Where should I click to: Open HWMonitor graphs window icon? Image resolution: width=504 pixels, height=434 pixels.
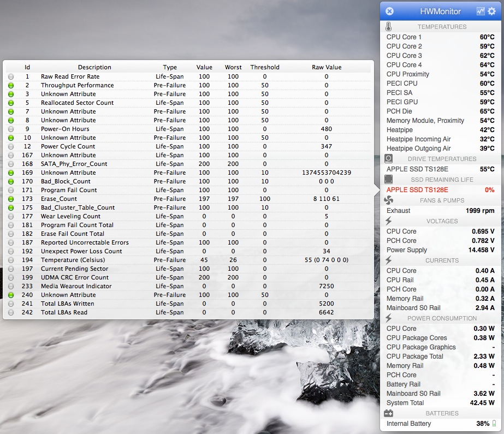(481, 11)
